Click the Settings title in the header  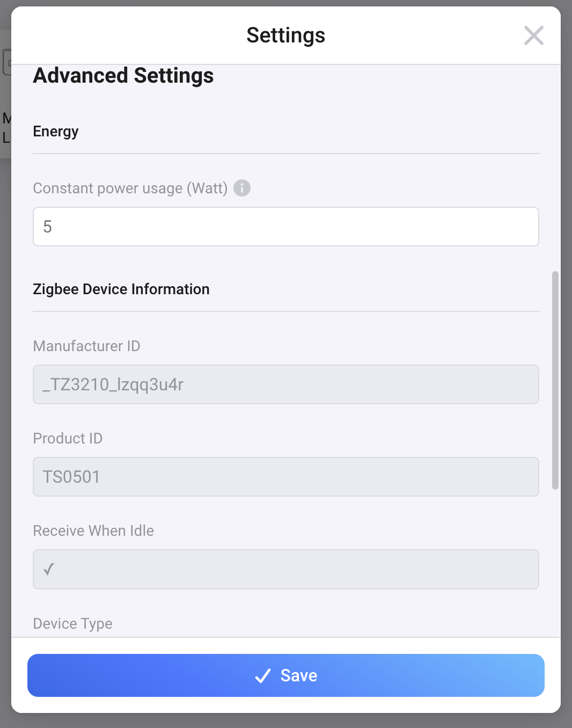click(x=285, y=35)
